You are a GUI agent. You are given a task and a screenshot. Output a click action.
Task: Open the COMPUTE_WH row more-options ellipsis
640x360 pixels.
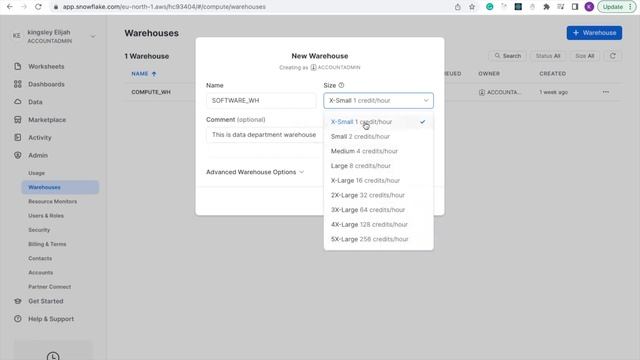coord(606,92)
